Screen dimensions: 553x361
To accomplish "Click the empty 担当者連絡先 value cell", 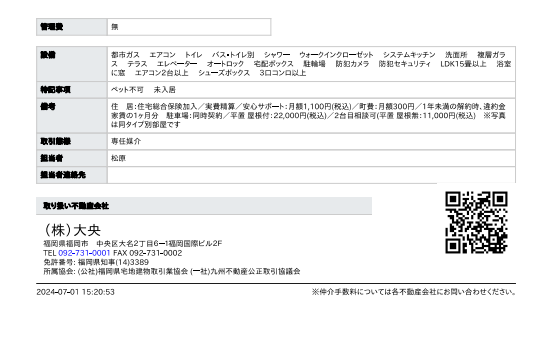I will pos(311,175).
